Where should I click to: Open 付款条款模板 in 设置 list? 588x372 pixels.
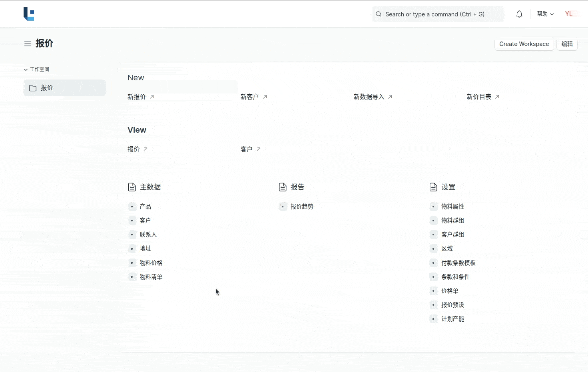(458, 263)
